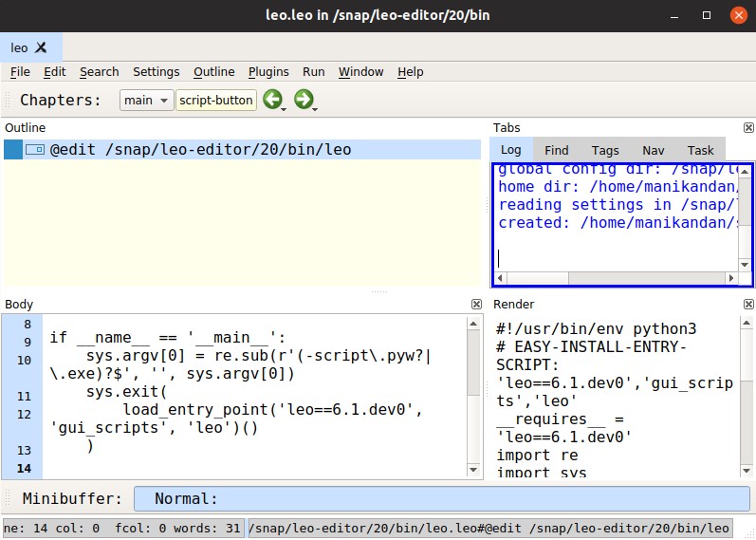The image size is (756, 540).
Task: Maximize the Leo window
Action: [707, 15]
